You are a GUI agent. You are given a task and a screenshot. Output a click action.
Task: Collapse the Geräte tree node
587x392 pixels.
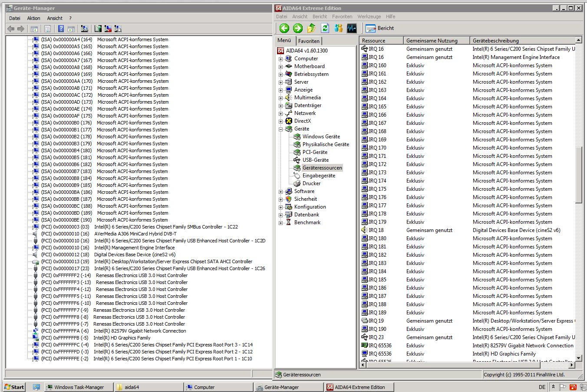[280, 129]
